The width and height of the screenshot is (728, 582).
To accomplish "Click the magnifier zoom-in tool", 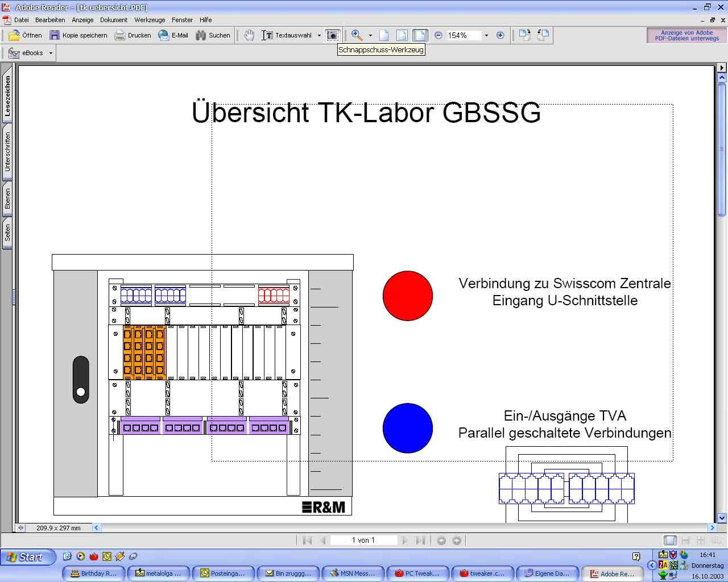I will (x=357, y=35).
